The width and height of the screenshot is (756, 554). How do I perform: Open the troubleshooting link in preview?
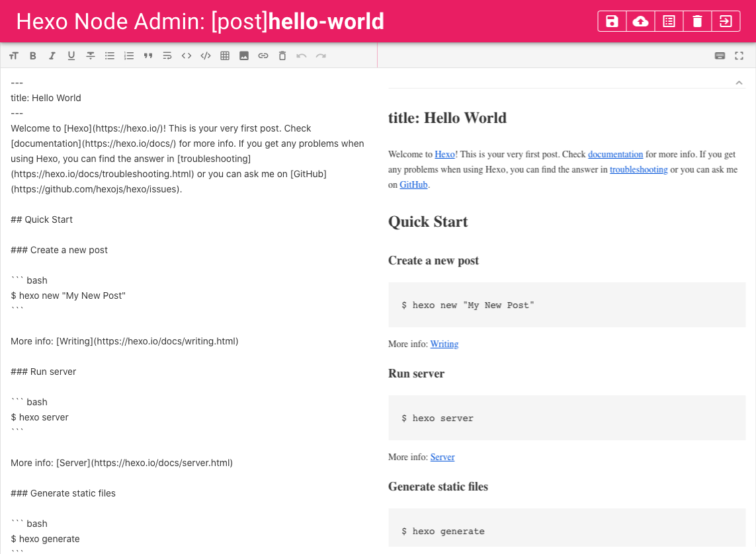click(x=639, y=170)
